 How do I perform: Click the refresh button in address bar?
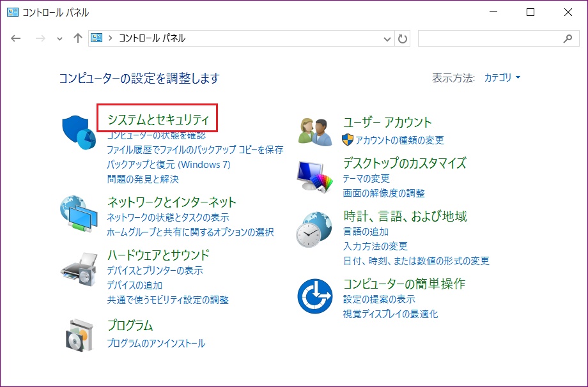(x=403, y=38)
